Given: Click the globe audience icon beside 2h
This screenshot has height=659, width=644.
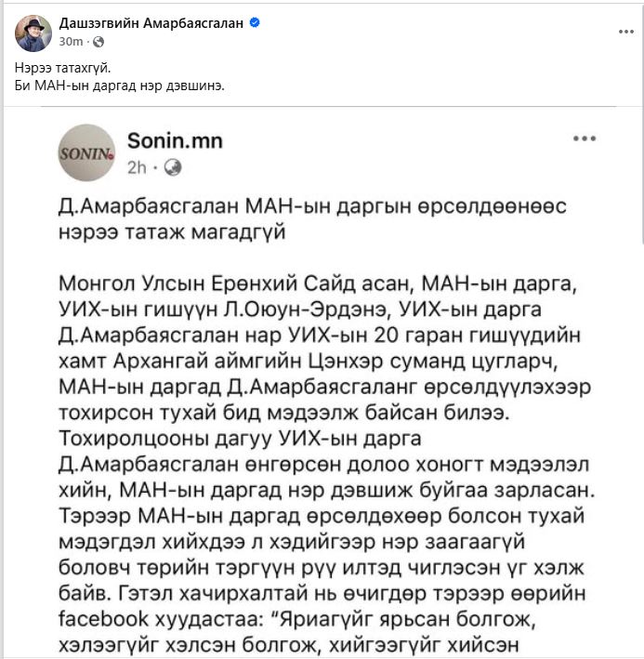Looking at the screenshot, I should click(173, 167).
